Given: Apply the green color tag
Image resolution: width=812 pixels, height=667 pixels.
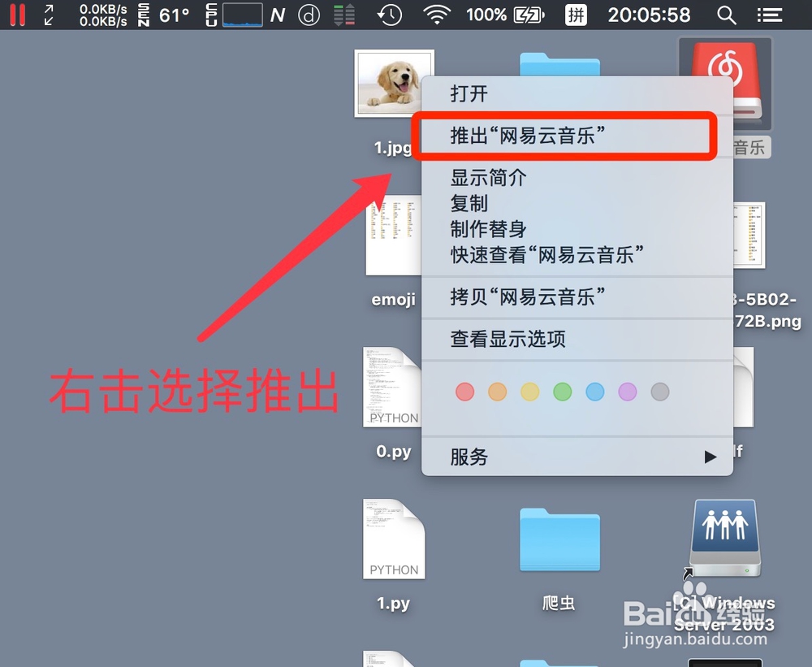Looking at the screenshot, I should [x=562, y=392].
